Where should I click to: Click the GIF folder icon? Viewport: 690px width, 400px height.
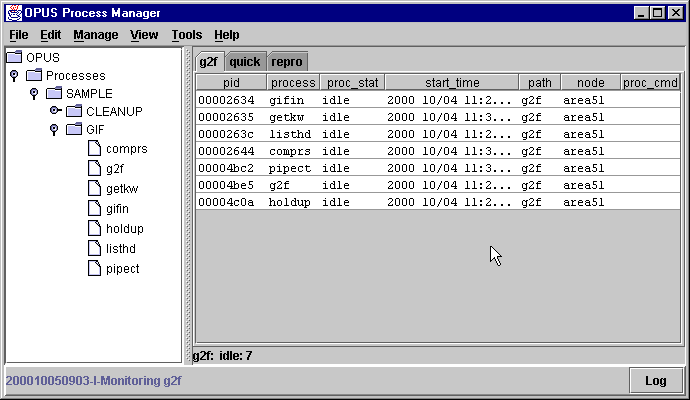point(74,129)
